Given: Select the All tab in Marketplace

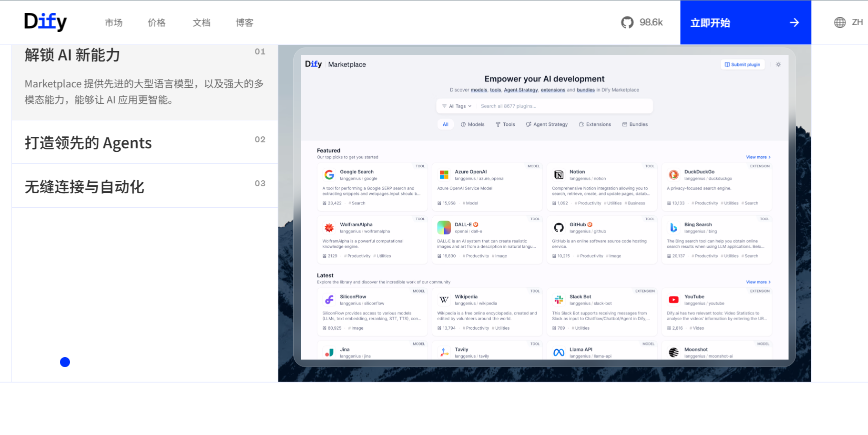Looking at the screenshot, I should pos(445,124).
